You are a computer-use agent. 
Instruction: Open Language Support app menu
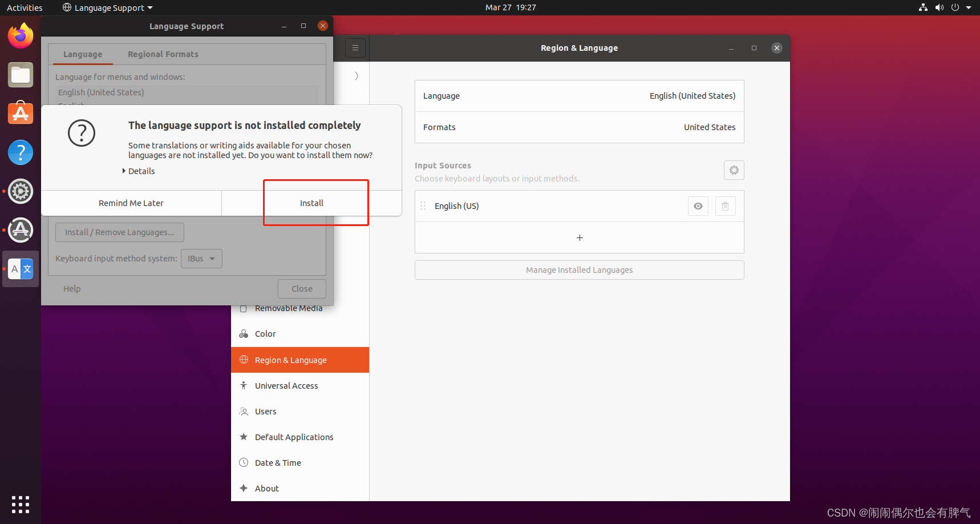pos(107,7)
